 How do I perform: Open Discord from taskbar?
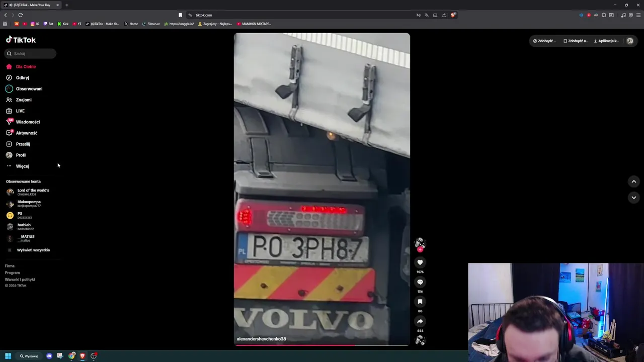coord(49,356)
